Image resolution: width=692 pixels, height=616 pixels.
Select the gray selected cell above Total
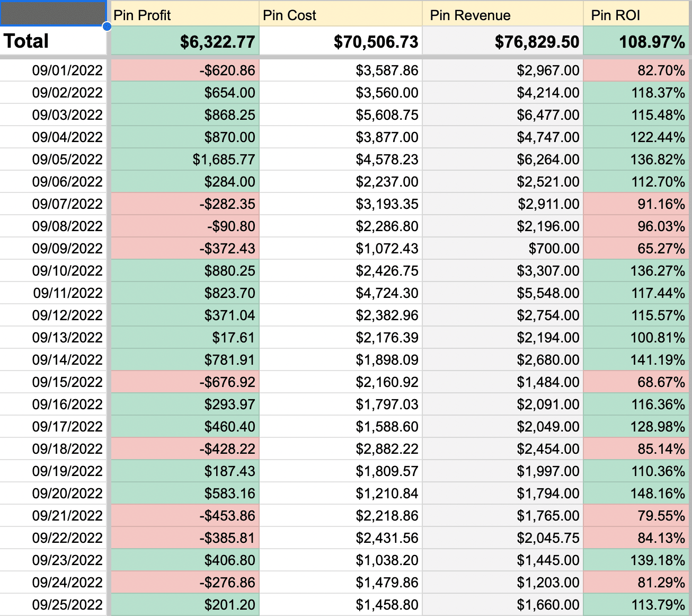click(x=53, y=13)
